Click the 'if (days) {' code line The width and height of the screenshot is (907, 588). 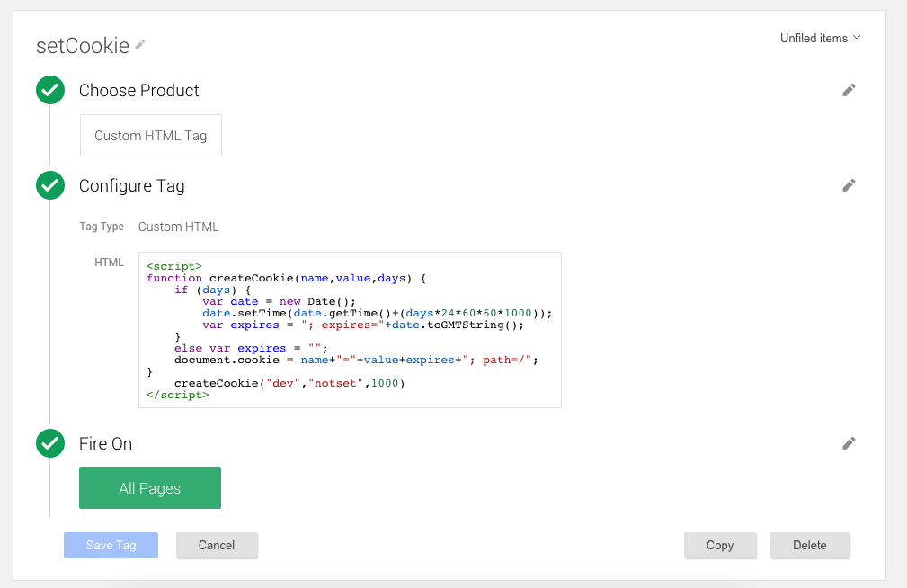point(212,290)
